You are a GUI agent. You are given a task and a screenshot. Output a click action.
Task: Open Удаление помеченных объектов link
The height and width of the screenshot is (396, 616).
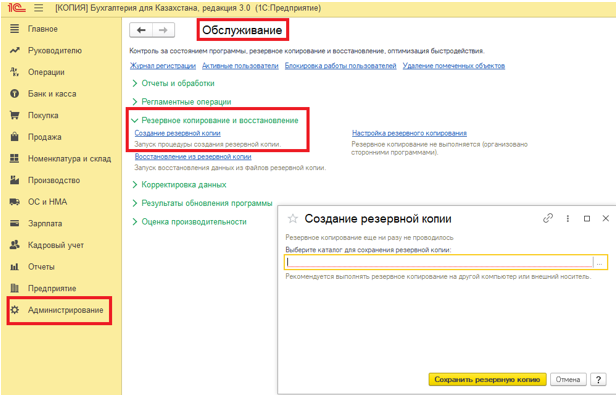tap(454, 66)
